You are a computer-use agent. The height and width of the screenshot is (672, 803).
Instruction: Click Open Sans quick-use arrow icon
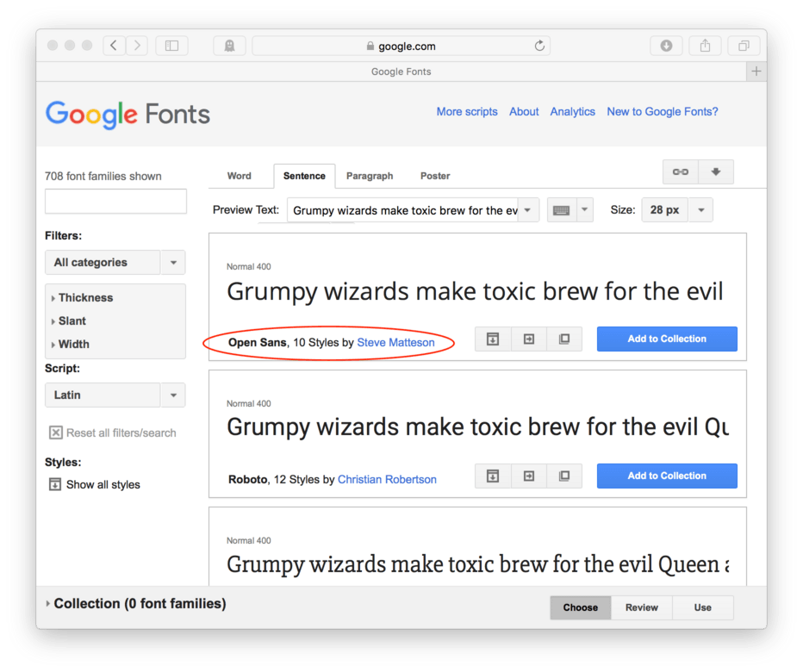tap(528, 339)
